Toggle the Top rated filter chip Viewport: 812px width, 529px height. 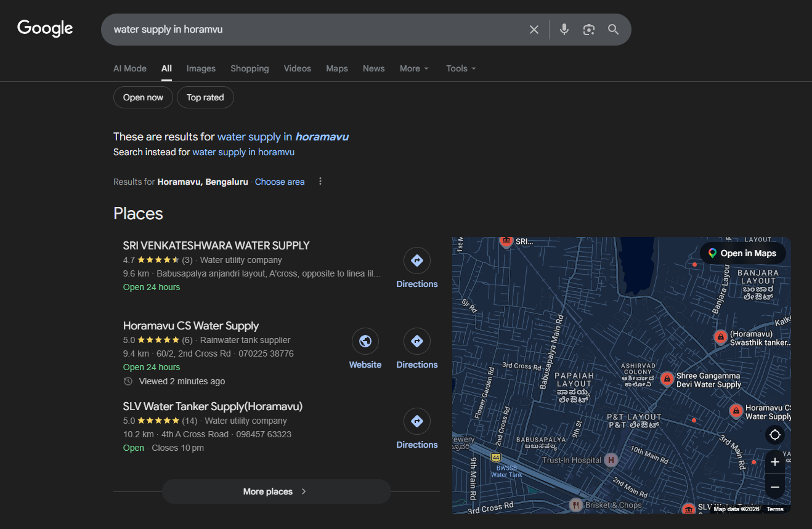click(x=205, y=97)
